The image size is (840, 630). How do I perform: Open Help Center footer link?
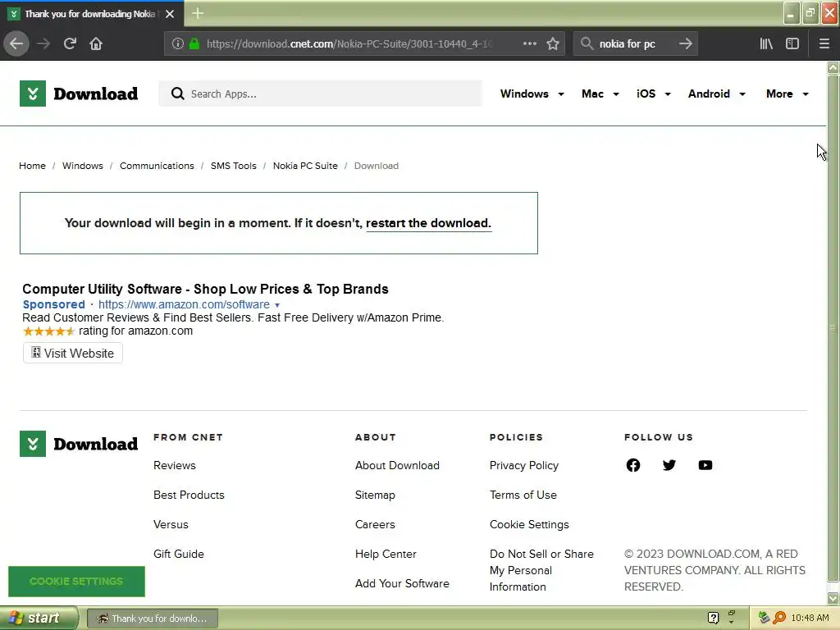386,554
